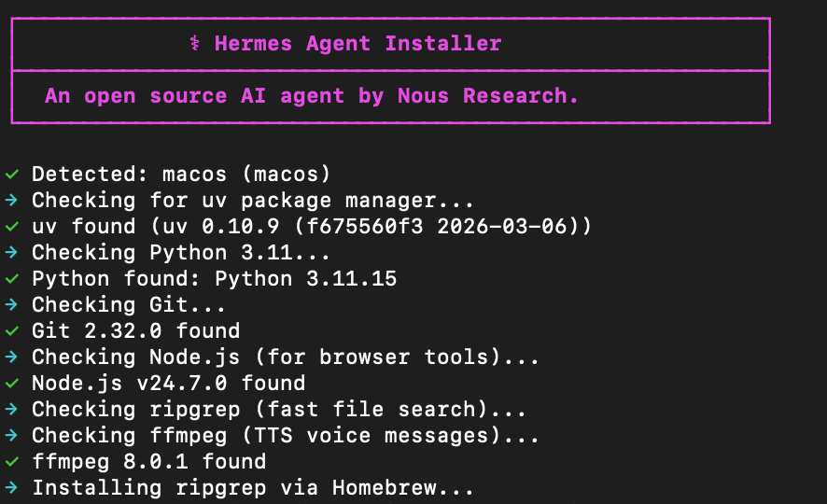Click arrow icon beside Checking Git
This screenshot has height=504, width=827.
coord(11,305)
